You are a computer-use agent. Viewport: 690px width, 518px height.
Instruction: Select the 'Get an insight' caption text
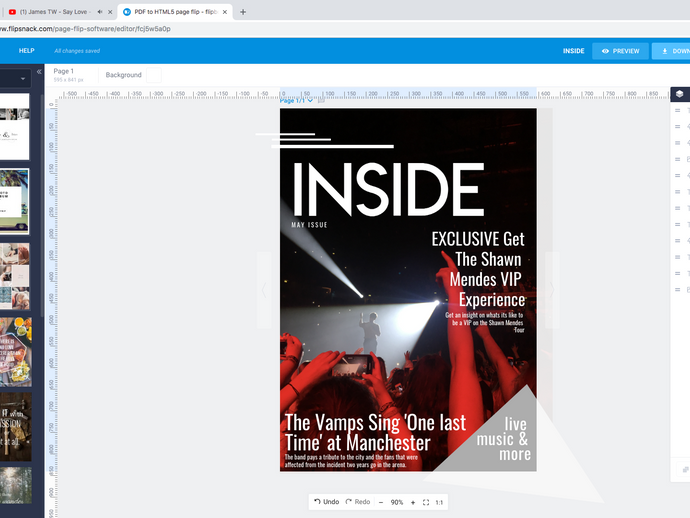point(484,323)
